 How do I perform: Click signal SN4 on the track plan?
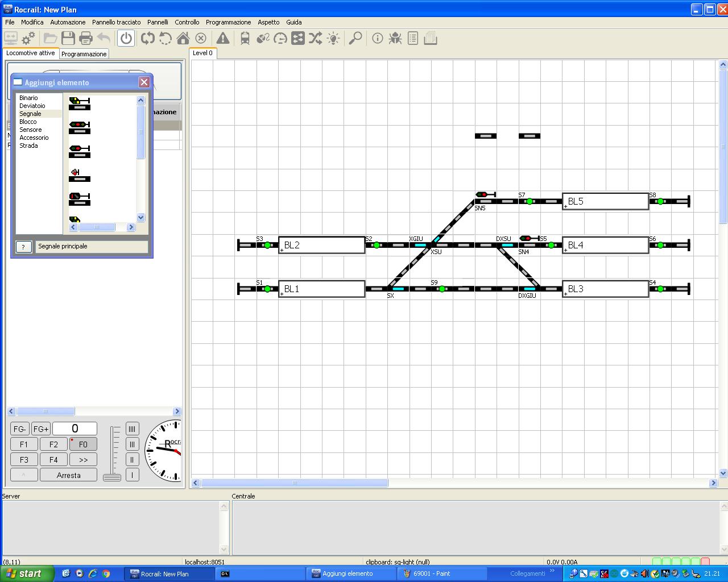coord(530,242)
